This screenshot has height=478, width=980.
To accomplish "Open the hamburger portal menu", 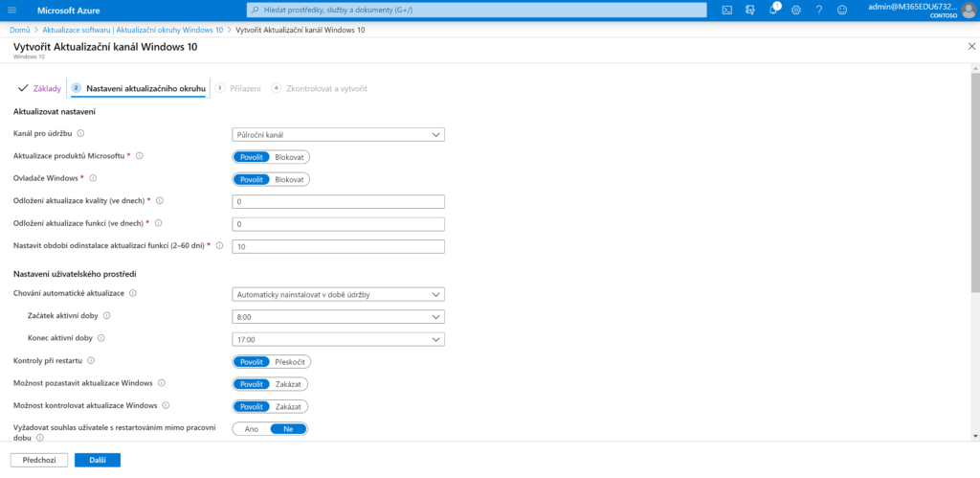I will pos(13,10).
